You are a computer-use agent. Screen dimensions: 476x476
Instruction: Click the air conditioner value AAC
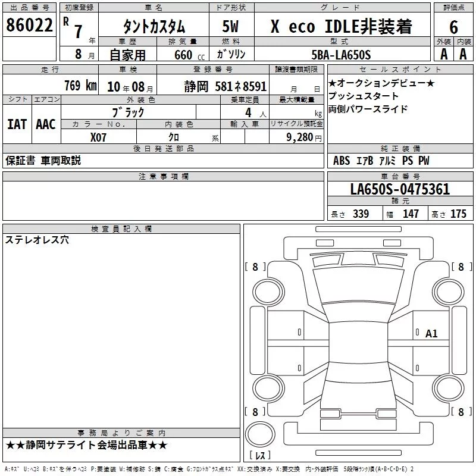point(46,124)
